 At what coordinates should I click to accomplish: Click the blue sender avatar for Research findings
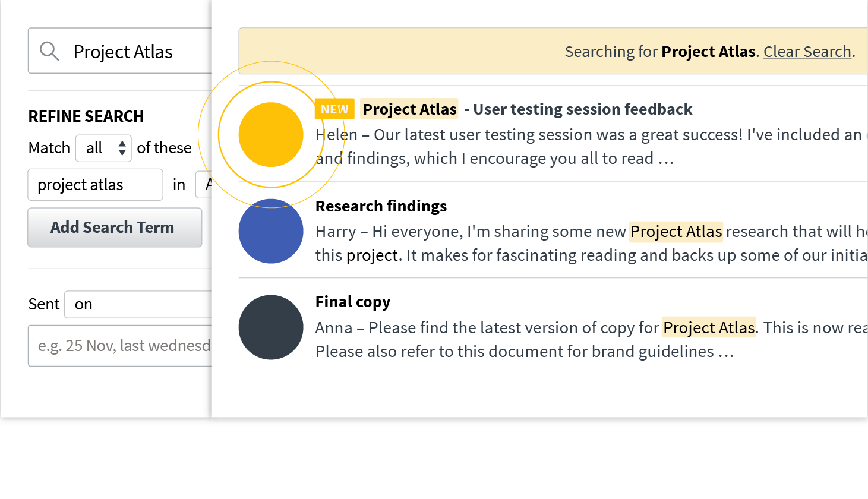coord(271,231)
